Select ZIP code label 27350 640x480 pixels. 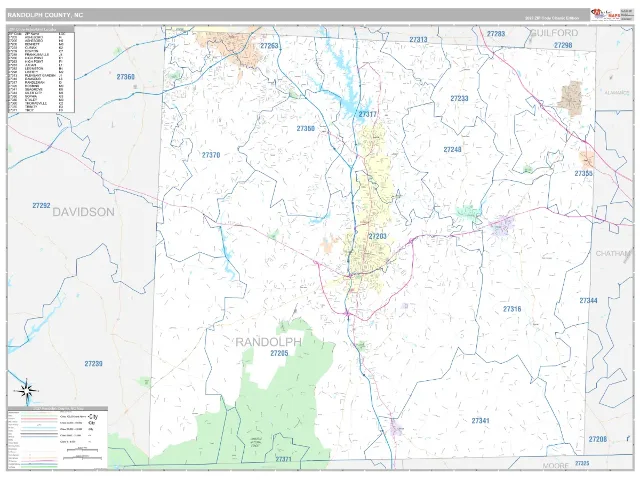tap(306, 129)
